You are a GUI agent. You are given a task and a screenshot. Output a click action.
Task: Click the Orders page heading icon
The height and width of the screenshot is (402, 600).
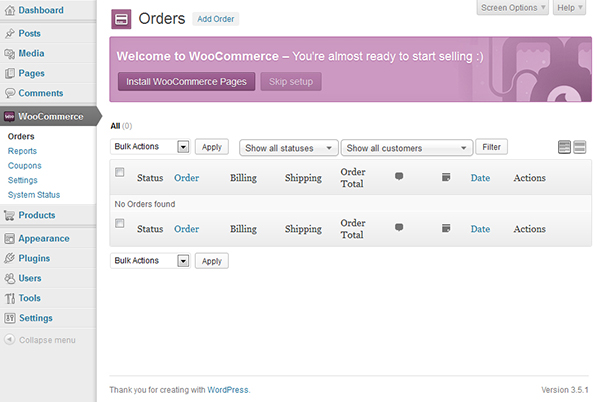pos(120,18)
